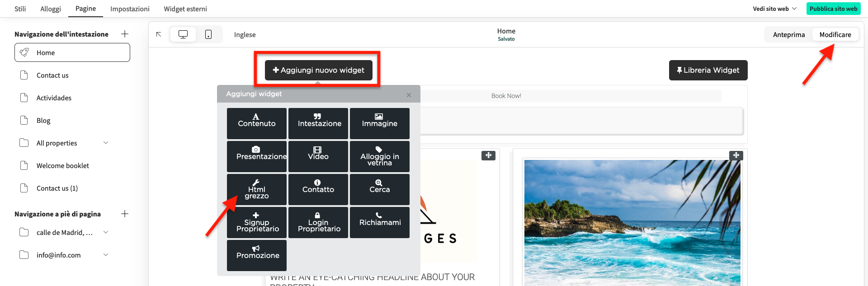This screenshot has height=286, width=868.
Task: Switch to mobile device preview icon
Action: point(208,34)
